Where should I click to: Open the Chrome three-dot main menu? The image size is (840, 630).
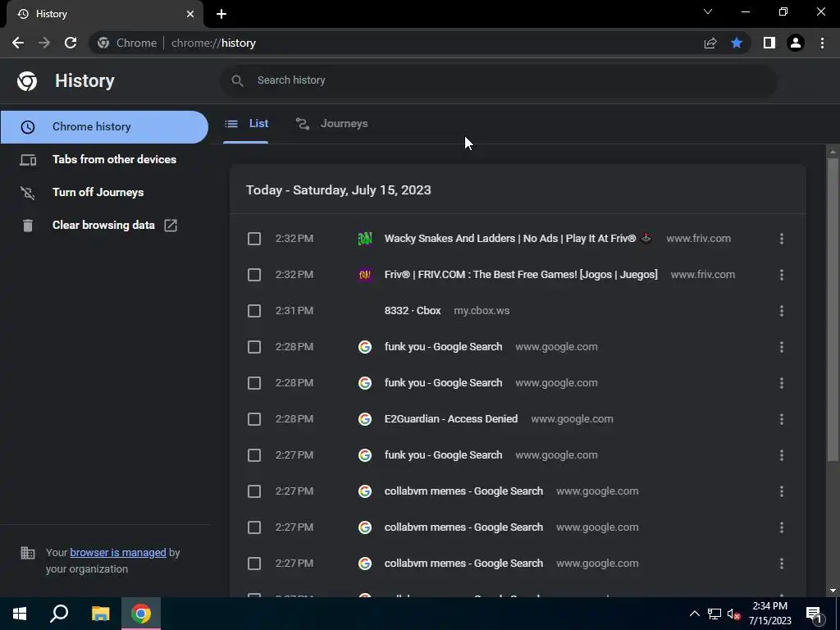(x=822, y=43)
